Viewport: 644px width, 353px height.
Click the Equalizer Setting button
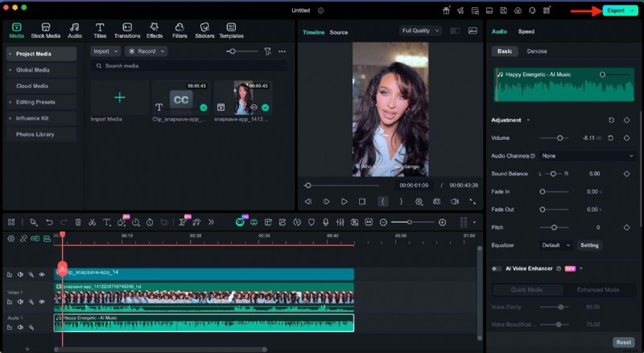click(589, 245)
